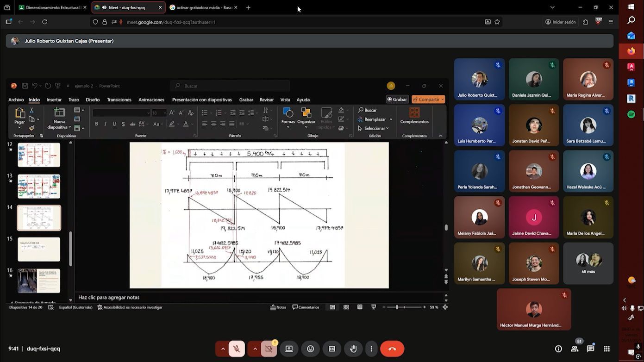The width and height of the screenshot is (644, 362).
Task: Click the Iniciar sesión button
Action: tap(560, 22)
